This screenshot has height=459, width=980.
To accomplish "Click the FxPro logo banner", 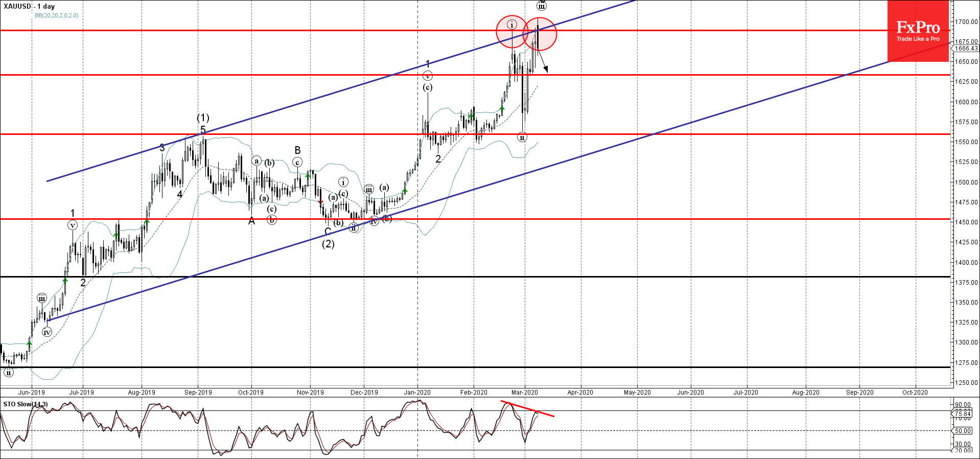I will [918, 31].
